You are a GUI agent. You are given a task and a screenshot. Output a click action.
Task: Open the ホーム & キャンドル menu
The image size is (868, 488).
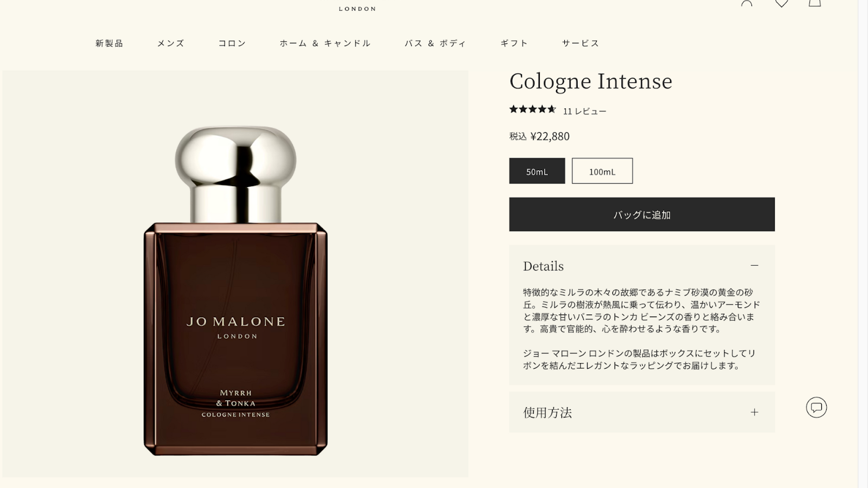click(325, 43)
